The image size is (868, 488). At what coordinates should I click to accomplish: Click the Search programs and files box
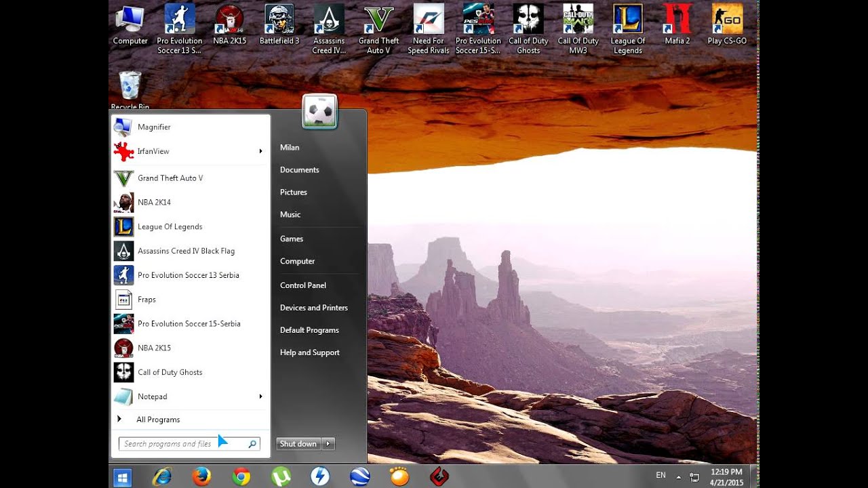189,444
